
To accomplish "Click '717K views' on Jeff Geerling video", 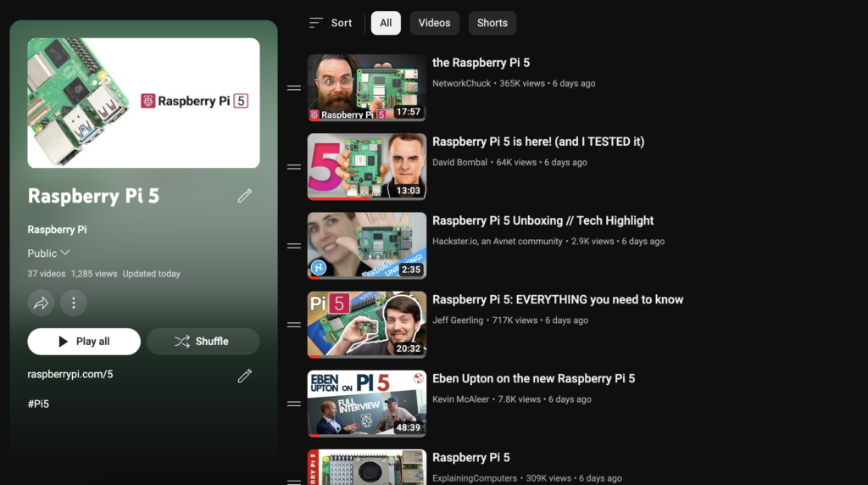I will coord(515,320).
